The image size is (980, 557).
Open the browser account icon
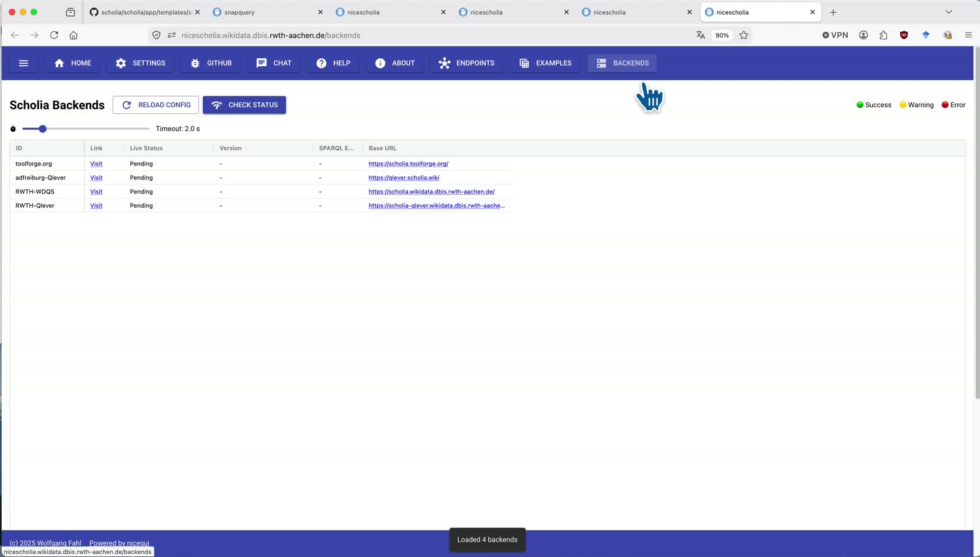pyautogui.click(x=864, y=36)
